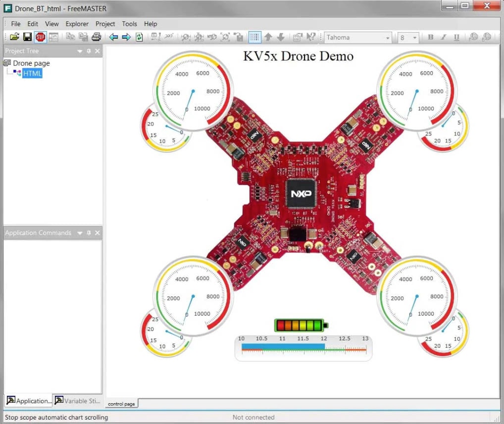The height and width of the screenshot is (424, 504).
Task: Go forward using the right arrow icon
Action: [x=126, y=37]
